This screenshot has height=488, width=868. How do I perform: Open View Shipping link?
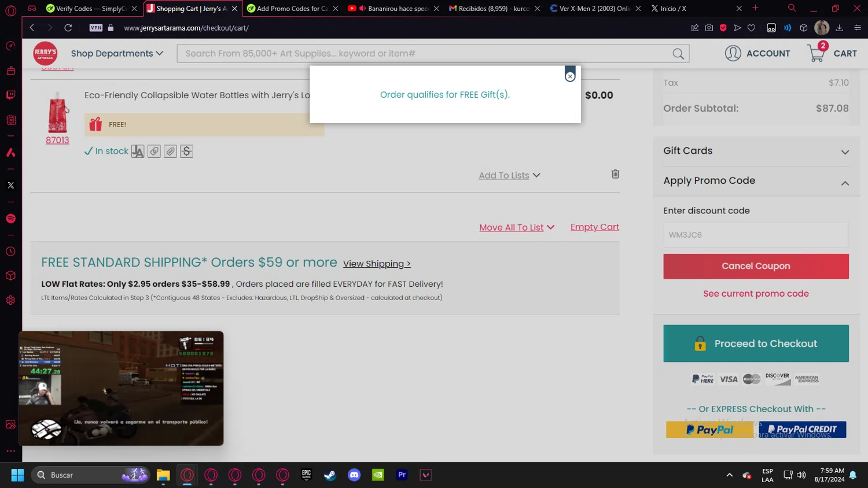pyautogui.click(x=377, y=264)
